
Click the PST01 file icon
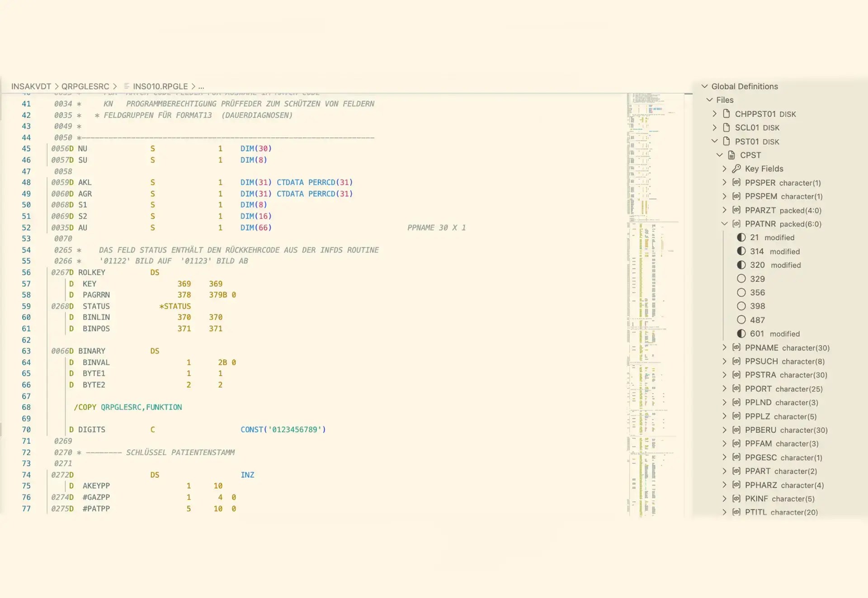[726, 141]
